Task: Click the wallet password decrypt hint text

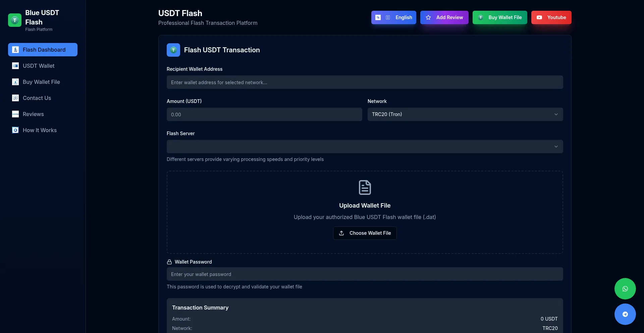Action: click(x=234, y=287)
